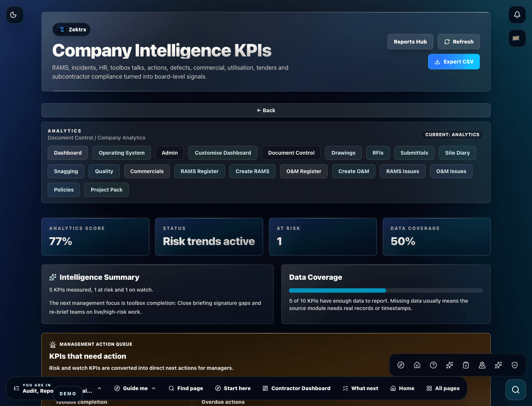Click the sparkle icon beside the help icon

[x=450, y=365]
